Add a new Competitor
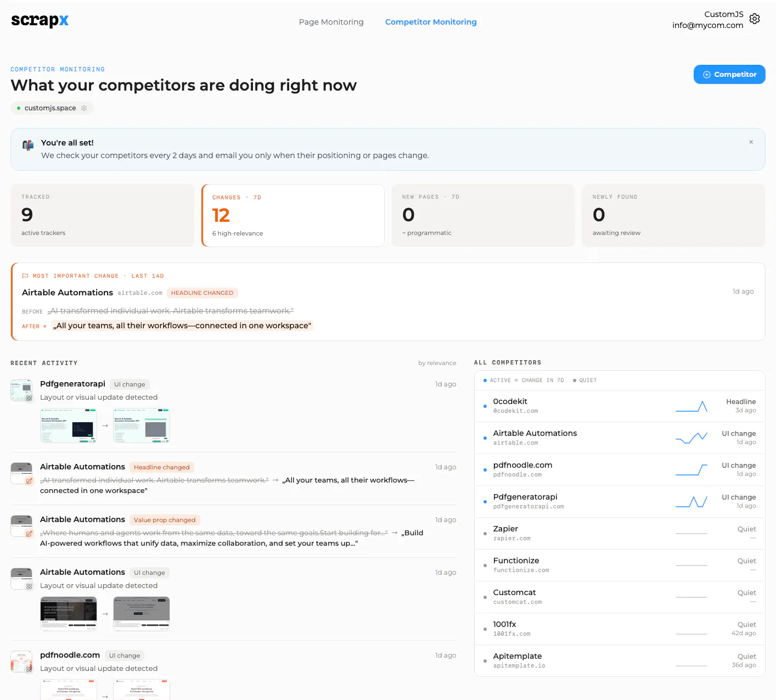The height and width of the screenshot is (700, 776). pos(729,75)
